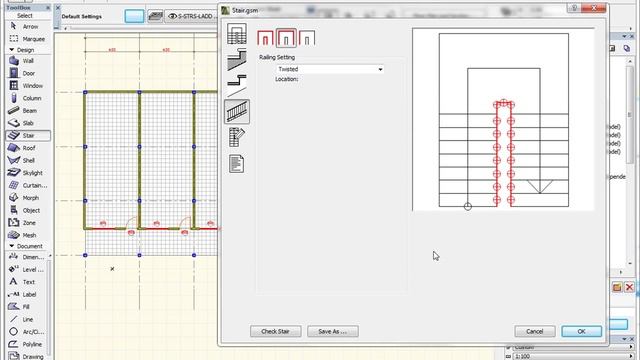The image size is (640, 360).
Task: Activate the Stair tool
Action: [28, 136]
